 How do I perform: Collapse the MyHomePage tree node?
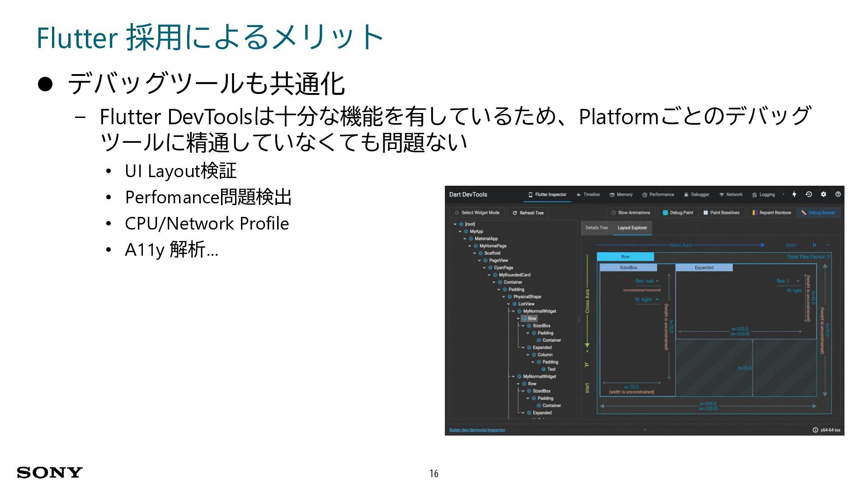tap(470, 246)
